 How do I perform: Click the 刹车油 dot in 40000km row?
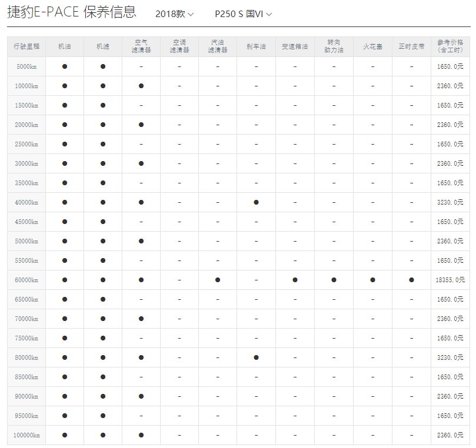pyautogui.click(x=256, y=202)
